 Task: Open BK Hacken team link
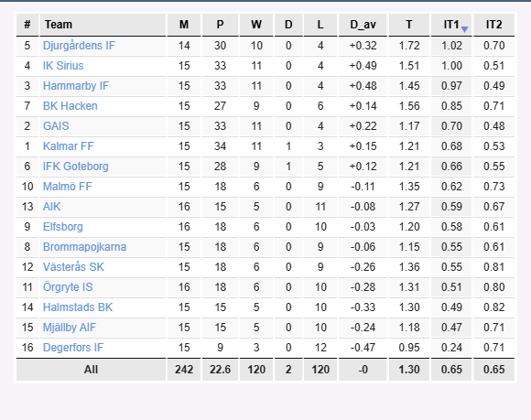coord(70,106)
